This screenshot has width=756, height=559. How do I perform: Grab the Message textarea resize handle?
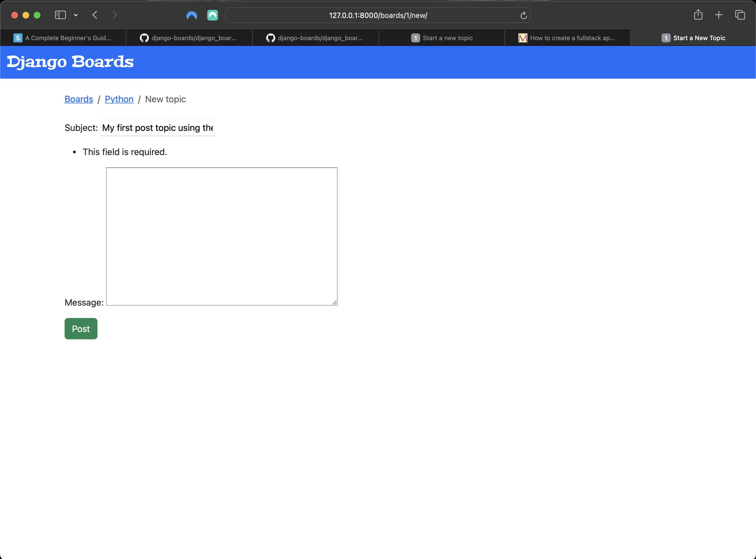tap(334, 303)
